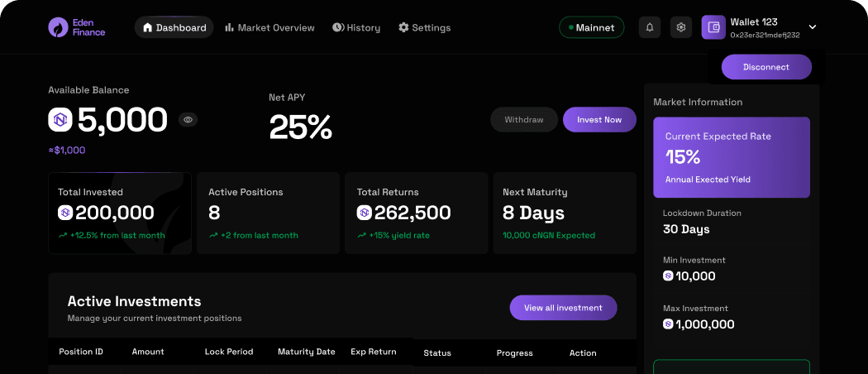Viewport: 868px width, 374px height.
Task: Click the cNGN token icon beside 5,000
Action: (60, 120)
